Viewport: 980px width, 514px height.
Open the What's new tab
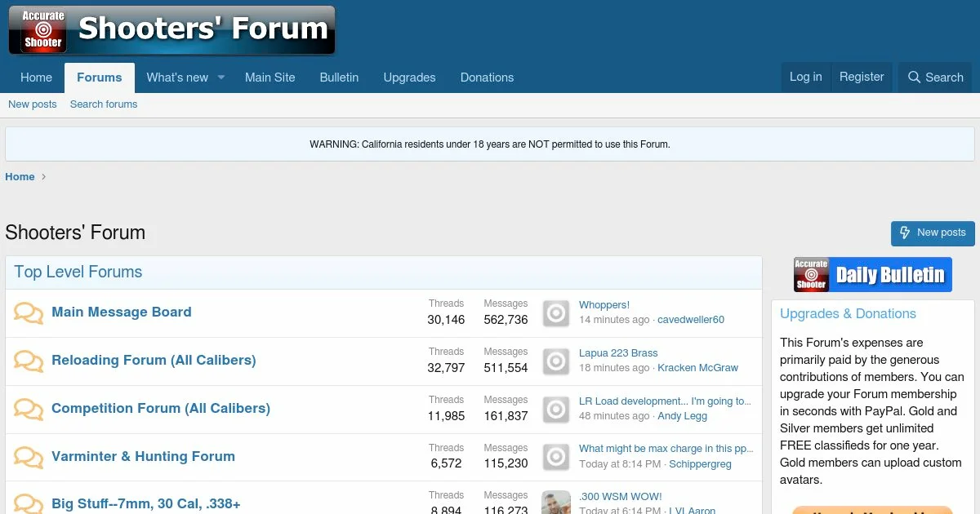click(x=177, y=78)
